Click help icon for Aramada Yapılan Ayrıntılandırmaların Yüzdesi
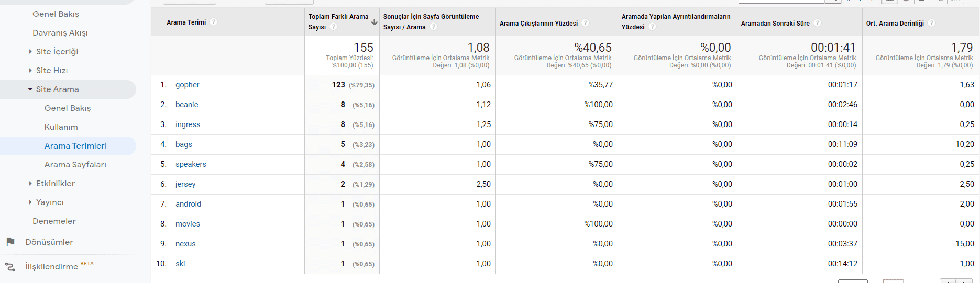 pyautogui.click(x=652, y=27)
